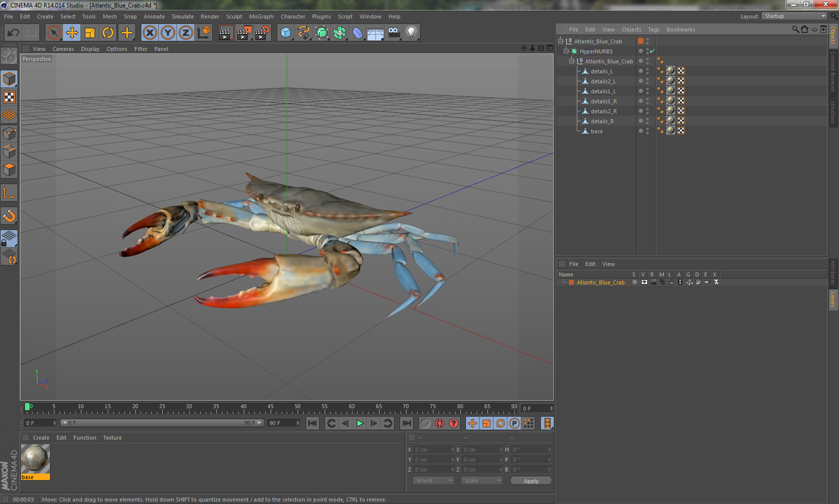Open the World coordinate dropdown
Image resolution: width=839 pixels, height=504 pixels.
tap(433, 481)
